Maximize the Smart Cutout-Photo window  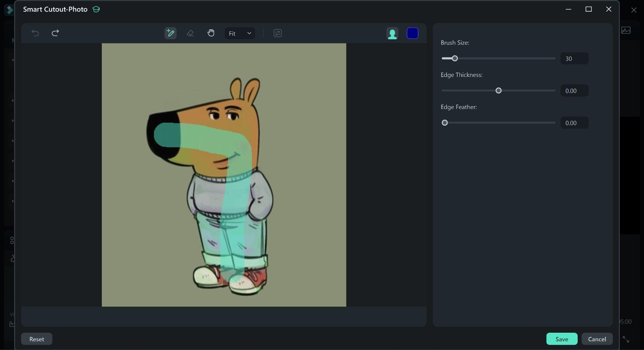tap(589, 9)
